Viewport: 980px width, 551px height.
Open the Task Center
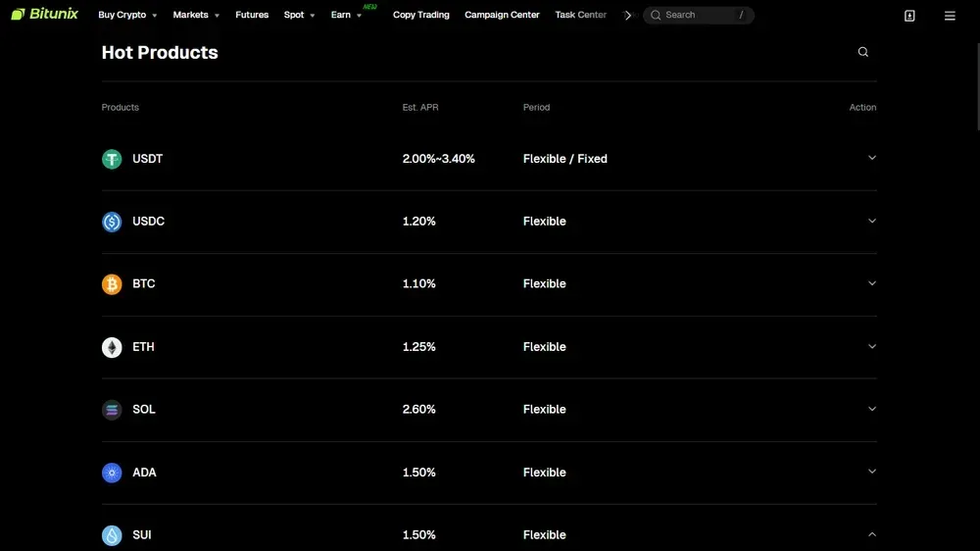(x=580, y=15)
